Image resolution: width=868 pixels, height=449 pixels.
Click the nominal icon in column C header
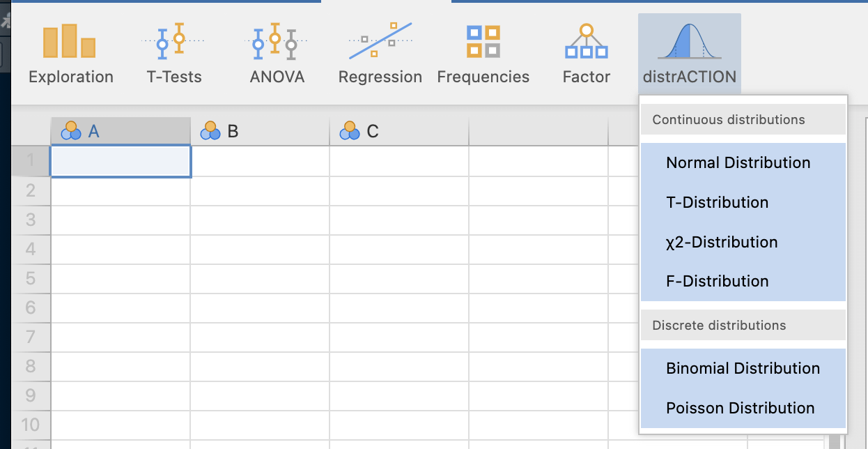tap(350, 130)
